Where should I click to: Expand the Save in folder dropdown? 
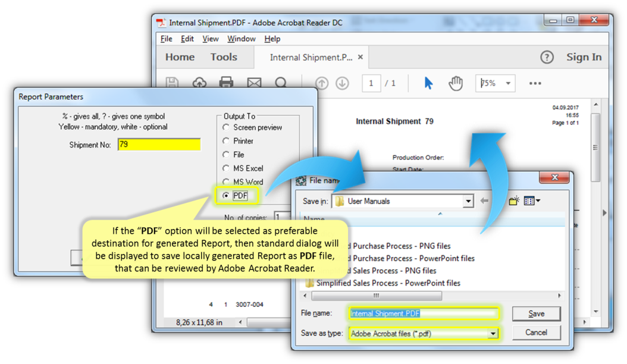(x=468, y=201)
